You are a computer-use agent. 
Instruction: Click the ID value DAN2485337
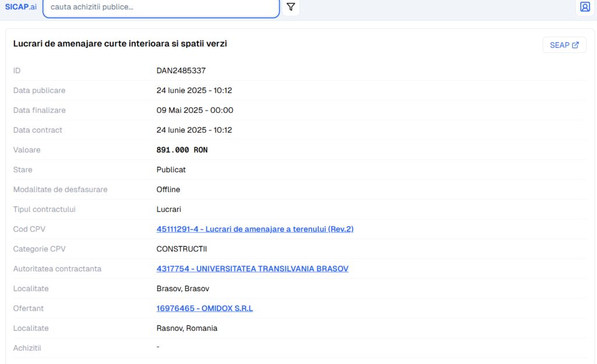point(181,70)
